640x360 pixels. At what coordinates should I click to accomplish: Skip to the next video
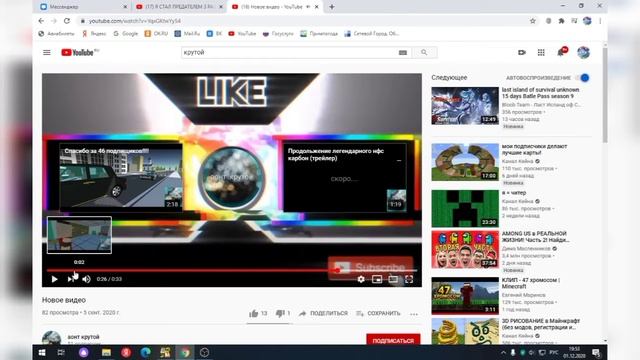71,279
